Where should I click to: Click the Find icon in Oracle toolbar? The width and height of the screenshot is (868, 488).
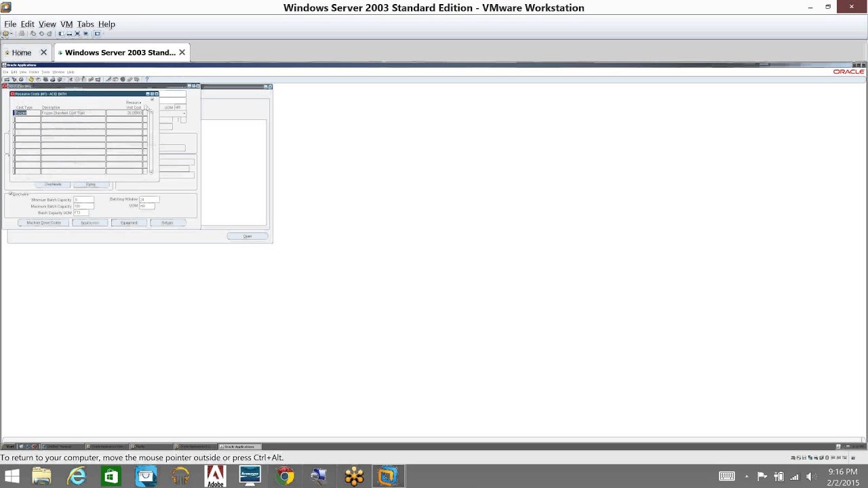(14, 79)
